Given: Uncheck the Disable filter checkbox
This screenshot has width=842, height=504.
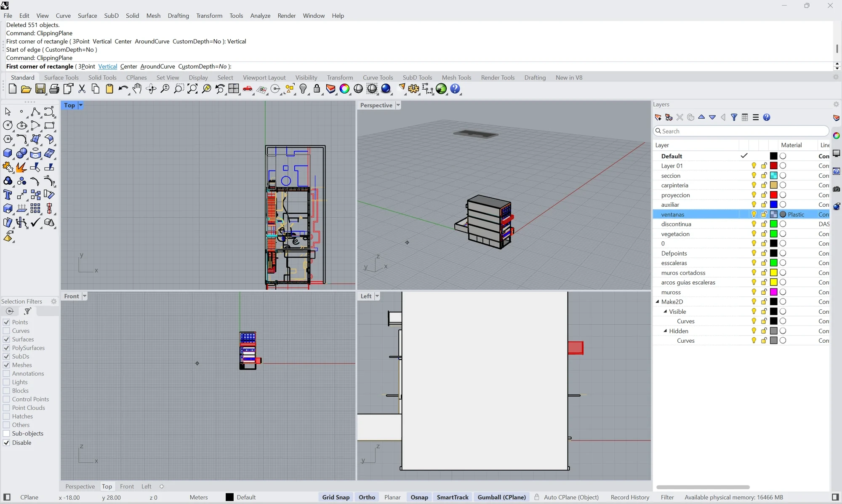Looking at the screenshot, I should pyautogui.click(x=6, y=443).
